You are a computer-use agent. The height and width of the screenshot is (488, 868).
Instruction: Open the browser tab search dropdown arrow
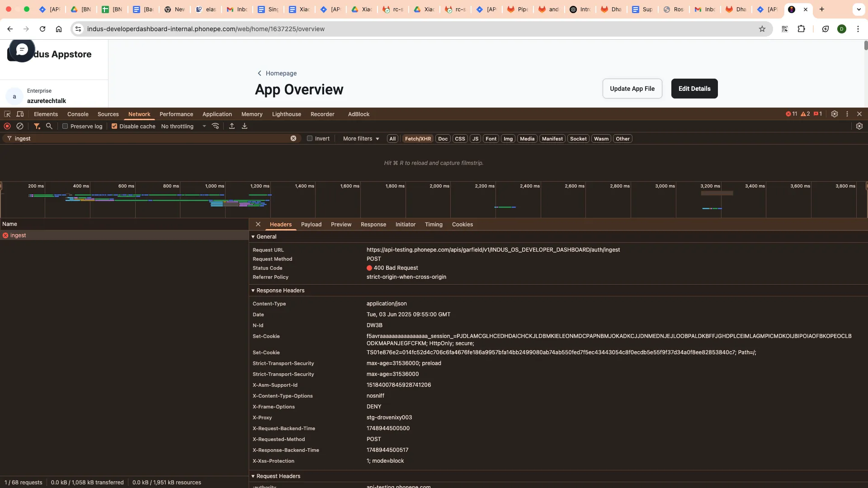pos(859,9)
